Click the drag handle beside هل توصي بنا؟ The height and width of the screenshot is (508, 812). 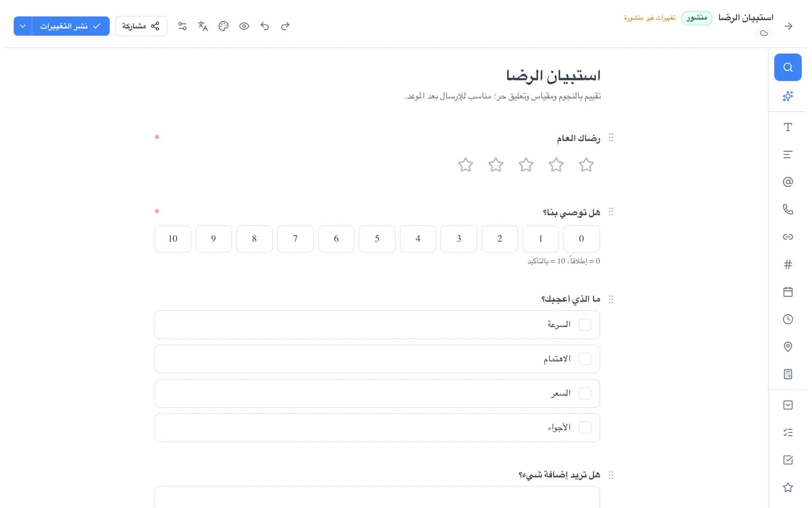pos(611,212)
